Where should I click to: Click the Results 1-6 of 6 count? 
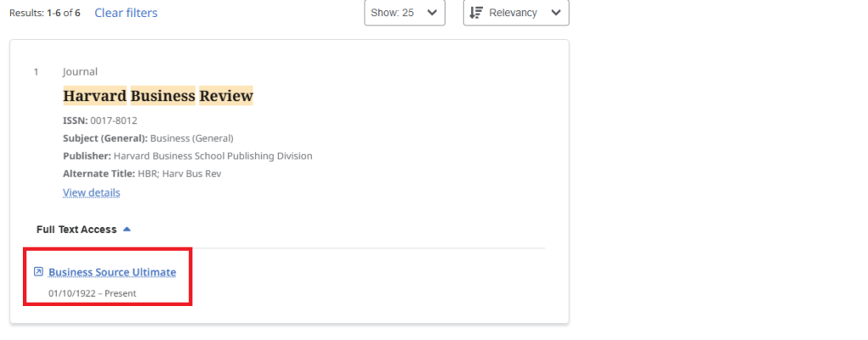coord(45,14)
